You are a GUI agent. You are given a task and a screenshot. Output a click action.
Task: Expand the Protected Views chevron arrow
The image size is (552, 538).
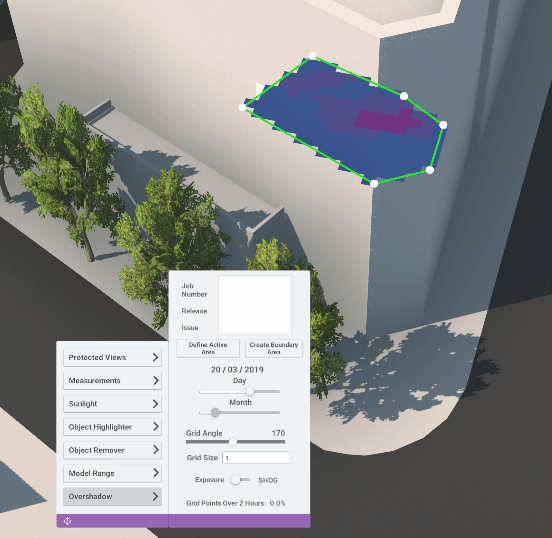[x=155, y=357]
